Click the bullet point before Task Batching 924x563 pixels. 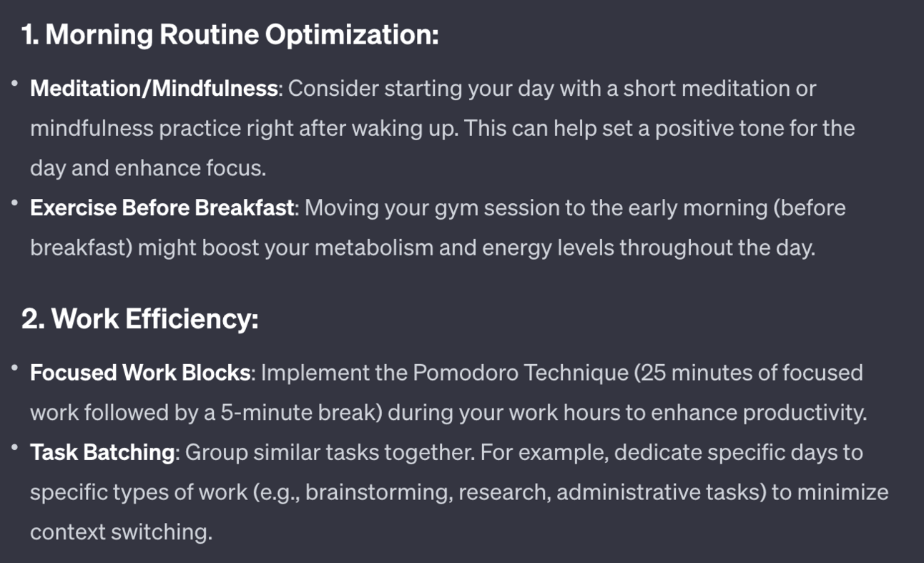[14, 449]
